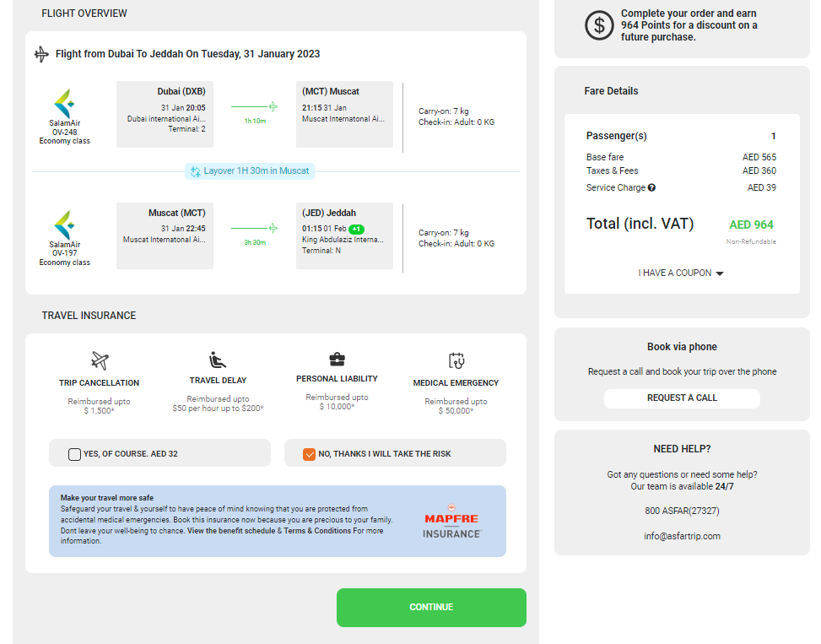Check the 'Yes, of course. AED 32' box
821x644 pixels.
point(75,454)
